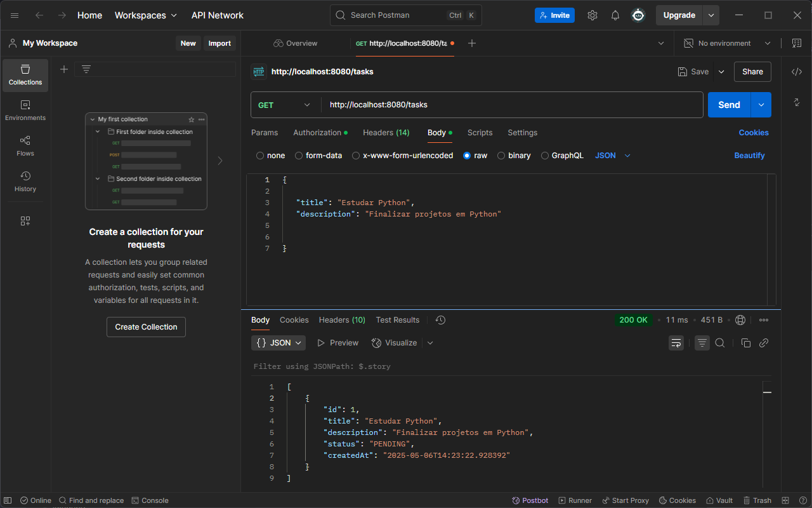Switch to response Cookies tab

[x=294, y=320]
